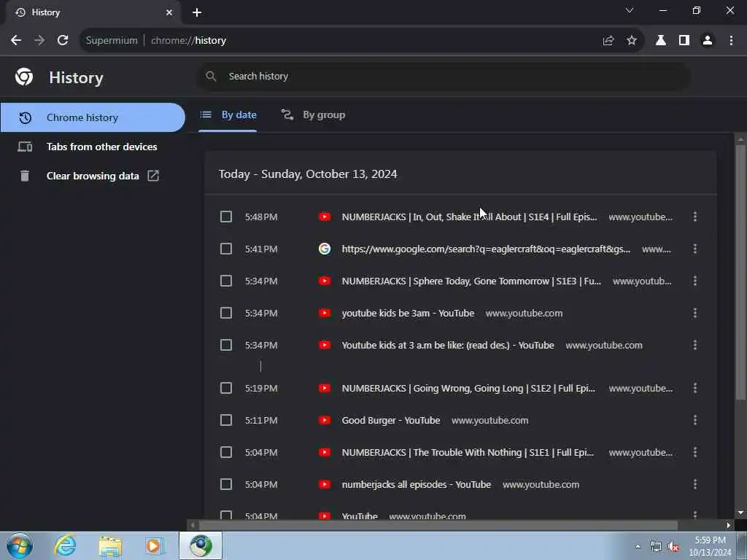Open the experiments flask icon

[x=661, y=41]
